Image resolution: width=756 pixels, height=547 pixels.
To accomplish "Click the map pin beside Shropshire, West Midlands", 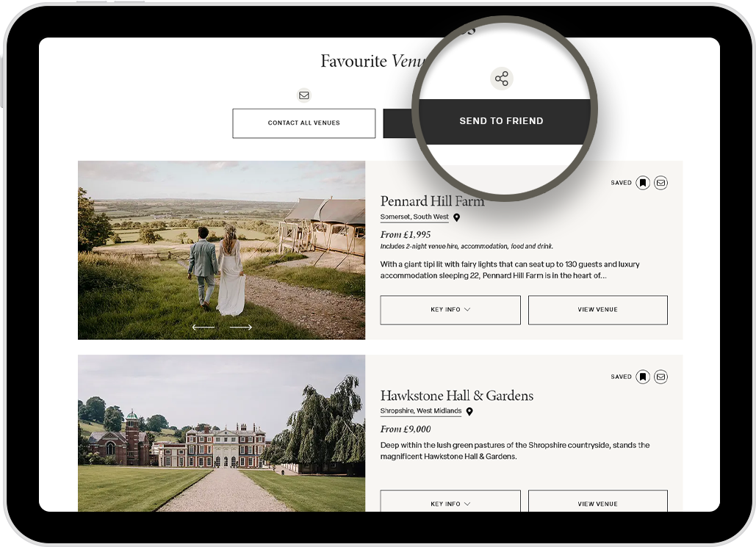I will [469, 412].
